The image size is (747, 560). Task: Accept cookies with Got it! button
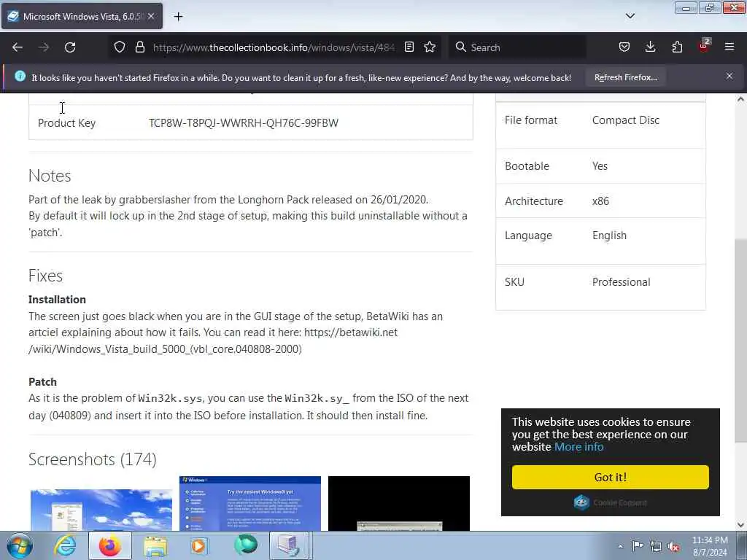611,477
